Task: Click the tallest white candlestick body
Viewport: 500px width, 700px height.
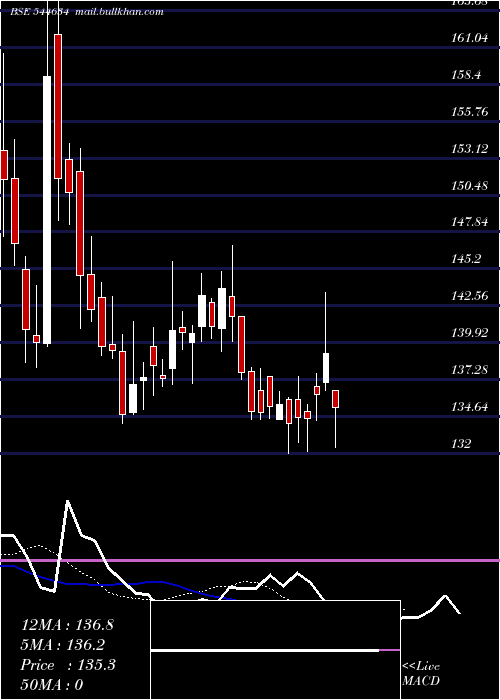Action: [47, 210]
